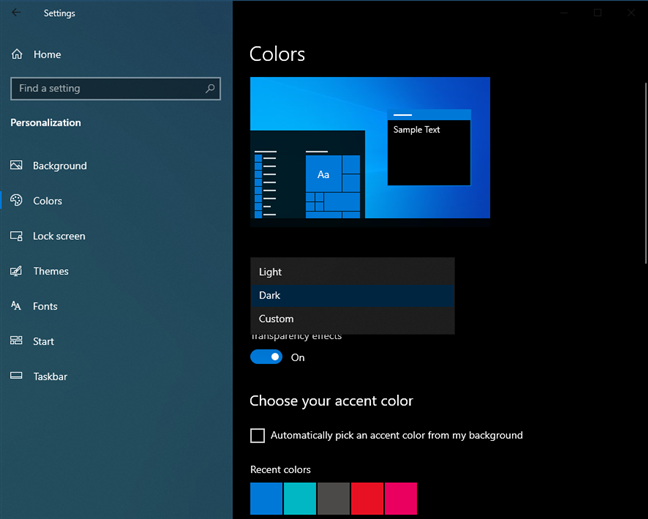The height and width of the screenshot is (519, 648).
Task: Choose the red recent color swatch
Action: (367, 498)
